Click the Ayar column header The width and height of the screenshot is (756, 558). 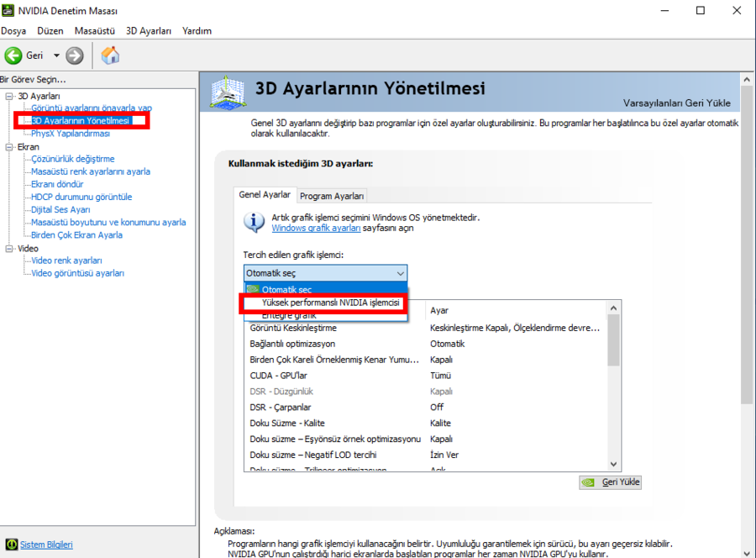pos(516,311)
